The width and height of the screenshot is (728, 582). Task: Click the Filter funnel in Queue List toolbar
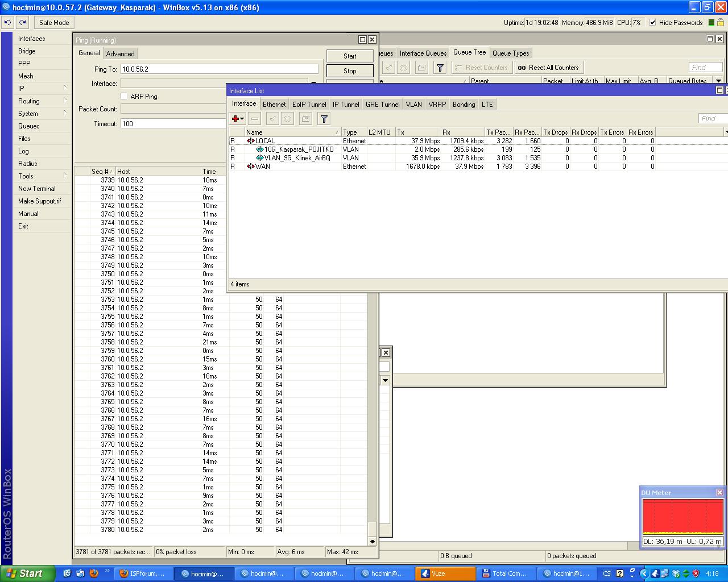[x=440, y=68]
